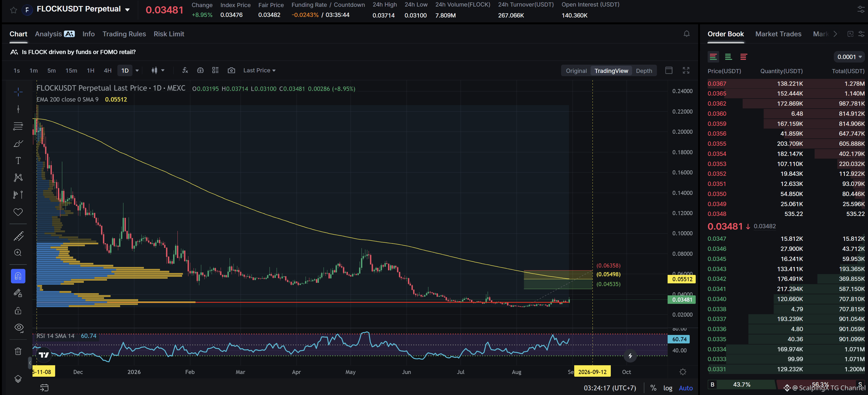The height and width of the screenshot is (395, 868).
Task: Take chart snapshot with camera icon
Action: (x=231, y=70)
